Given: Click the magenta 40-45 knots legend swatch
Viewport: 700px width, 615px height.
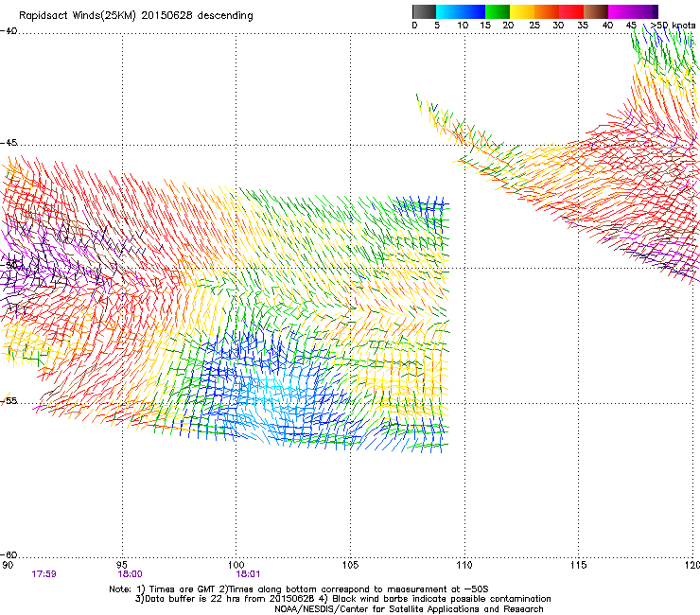Looking at the screenshot, I should pyautogui.click(x=620, y=11).
